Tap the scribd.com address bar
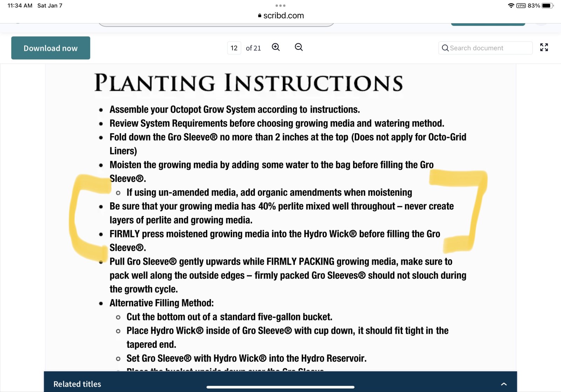The image size is (561, 392). point(280,15)
